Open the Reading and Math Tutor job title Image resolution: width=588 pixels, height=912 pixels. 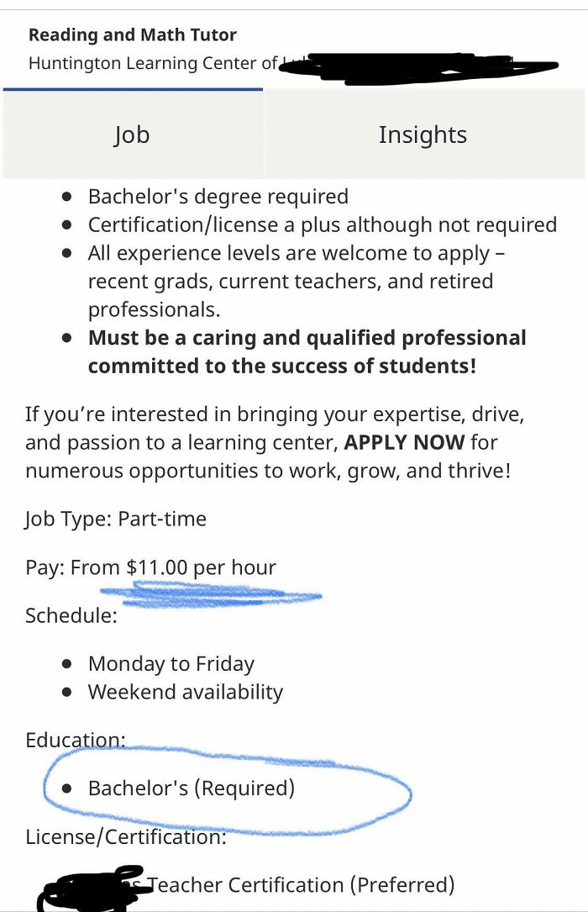(x=131, y=34)
